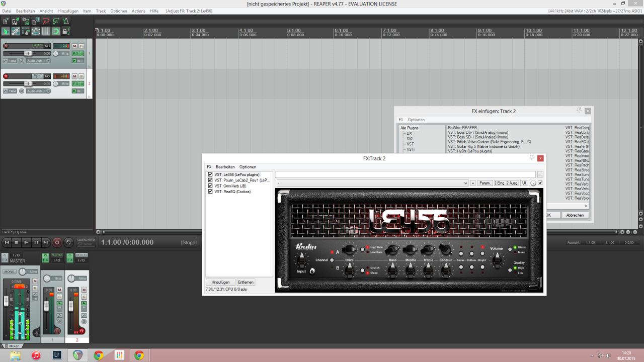
Task: Toggle the metronome icon in the toolbar
Action: pos(66,21)
